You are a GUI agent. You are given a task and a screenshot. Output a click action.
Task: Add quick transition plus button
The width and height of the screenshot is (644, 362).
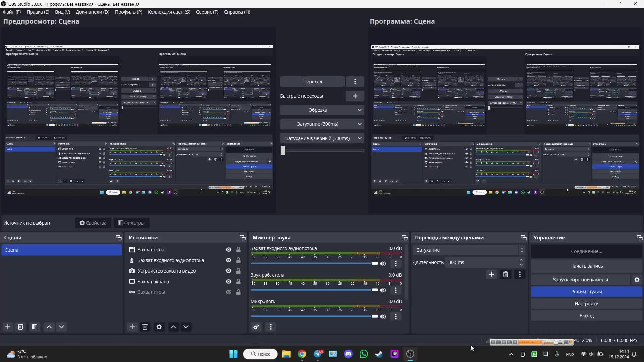pyautogui.click(x=355, y=96)
